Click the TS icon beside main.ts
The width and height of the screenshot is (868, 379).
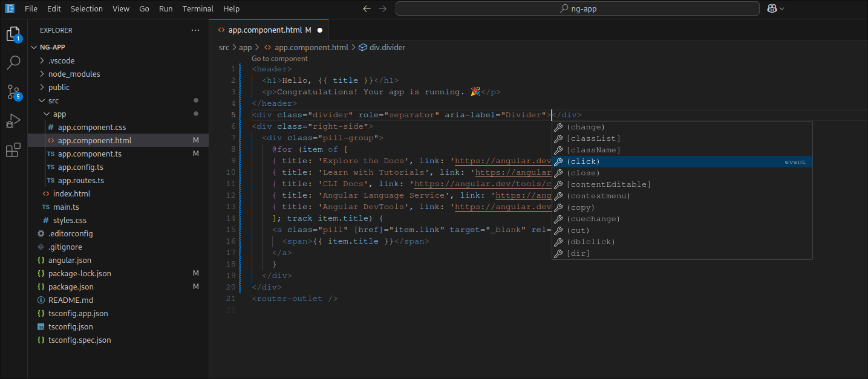[46, 207]
